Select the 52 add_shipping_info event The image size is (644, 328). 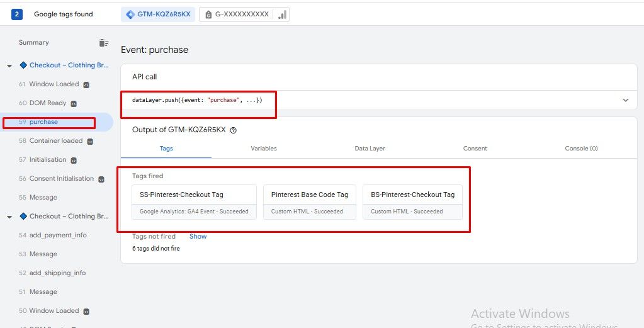pyautogui.click(x=57, y=273)
